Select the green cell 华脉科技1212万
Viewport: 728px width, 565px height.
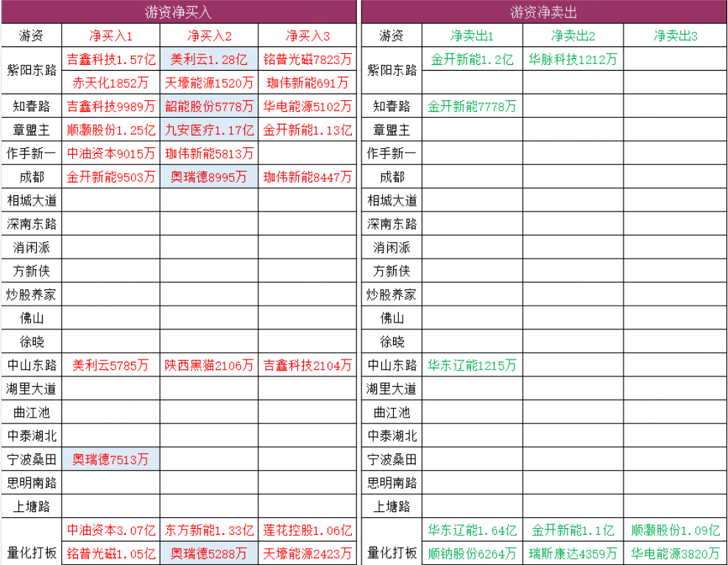tap(573, 59)
